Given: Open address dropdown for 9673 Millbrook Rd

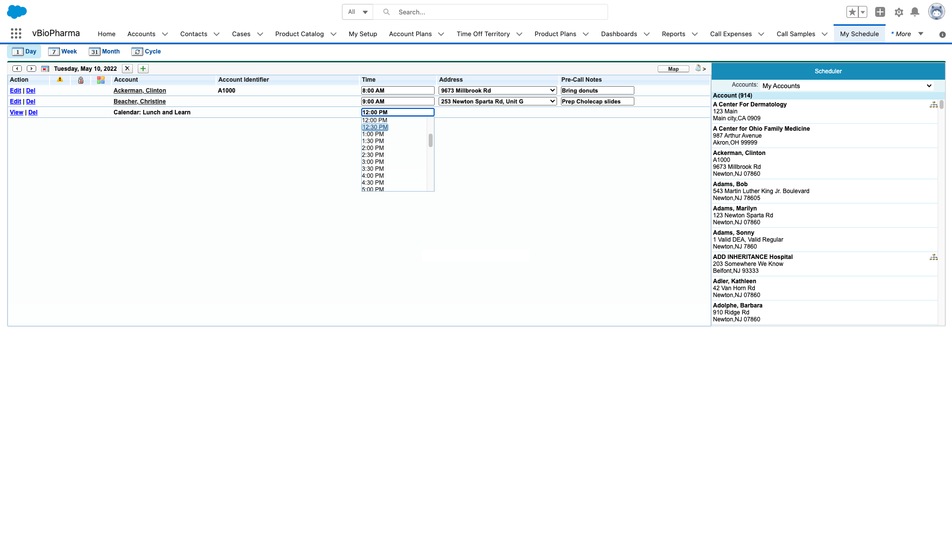Looking at the screenshot, I should [497, 91].
